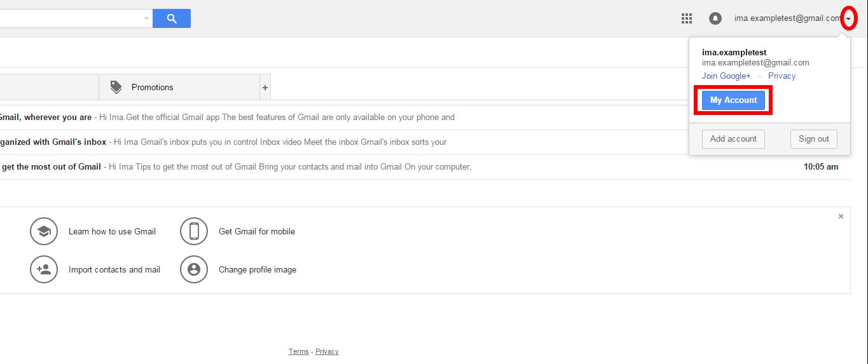
Task: Open the Google apps grid icon
Action: [687, 18]
